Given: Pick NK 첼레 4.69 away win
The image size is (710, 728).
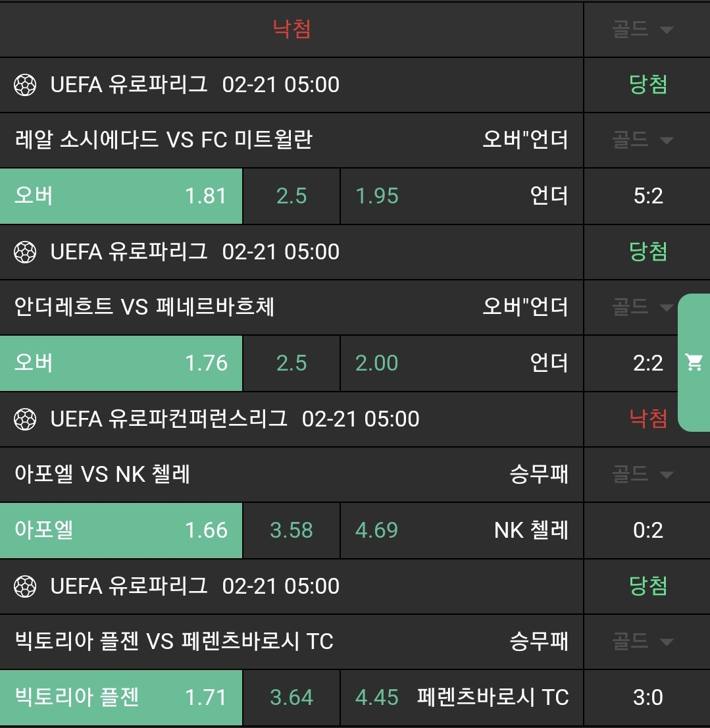Looking at the screenshot, I should [x=461, y=531].
